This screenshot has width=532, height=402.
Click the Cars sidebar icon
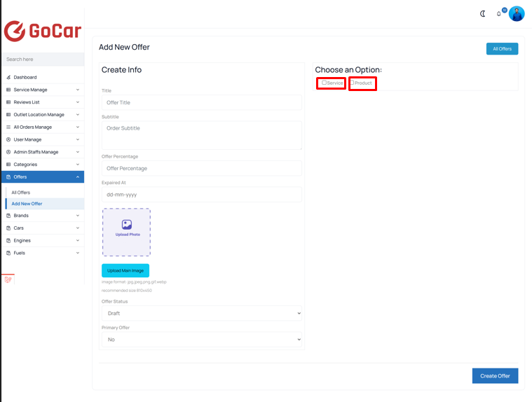coord(8,228)
